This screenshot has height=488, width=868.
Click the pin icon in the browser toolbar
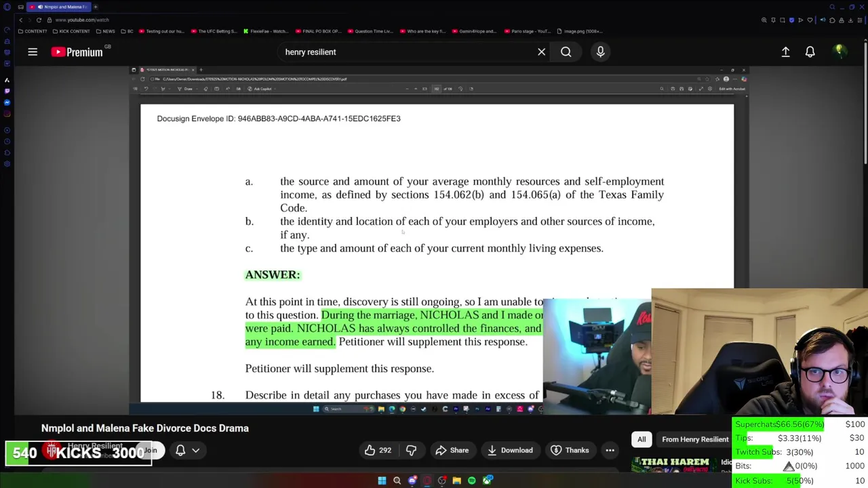(x=773, y=20)
